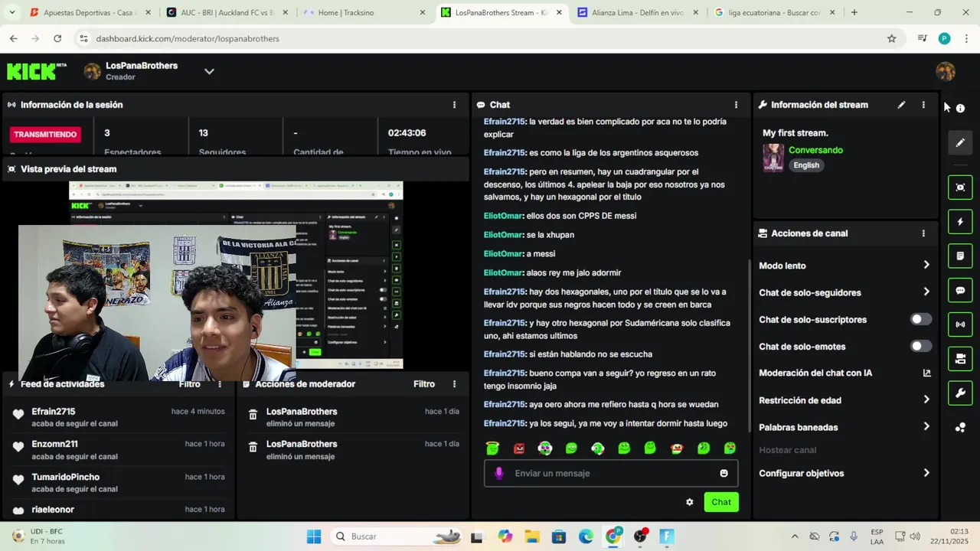Go back to previous page

click(x=14, y=38)
